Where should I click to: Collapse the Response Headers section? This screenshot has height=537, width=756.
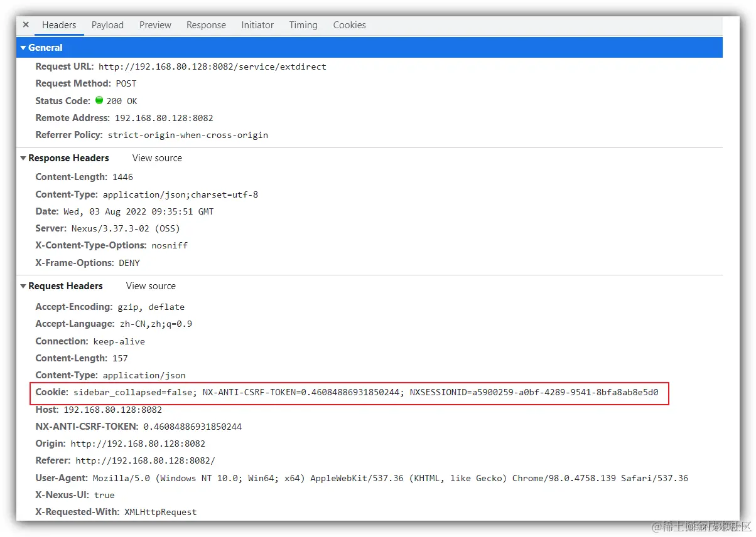pos(23,158)
